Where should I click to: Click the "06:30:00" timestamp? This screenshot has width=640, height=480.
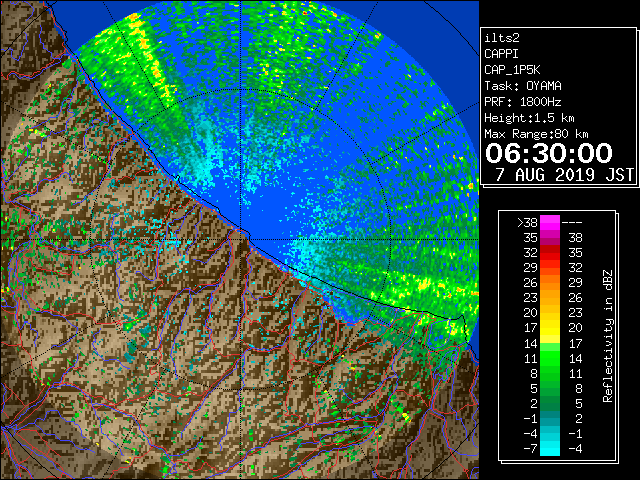coord(549,153)
